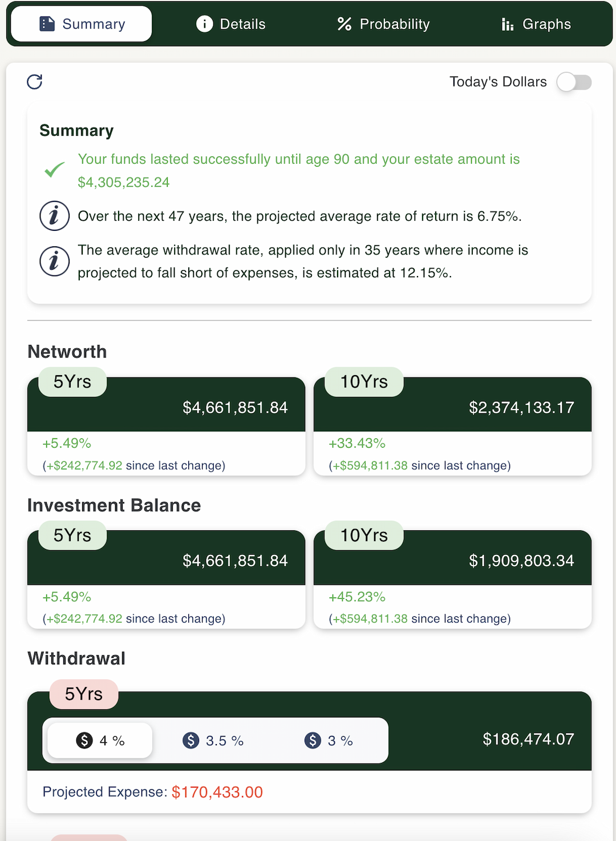The height and width of the screenshot is (841, 616).
Task: Click info icon beside projected rate of return
Action: pyautogui.click(x=54, y=216)
